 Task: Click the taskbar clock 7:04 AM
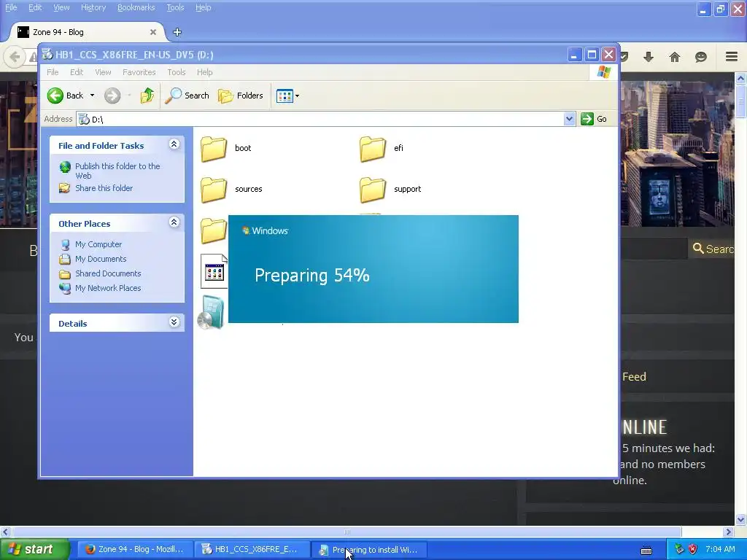click(720, 550)
